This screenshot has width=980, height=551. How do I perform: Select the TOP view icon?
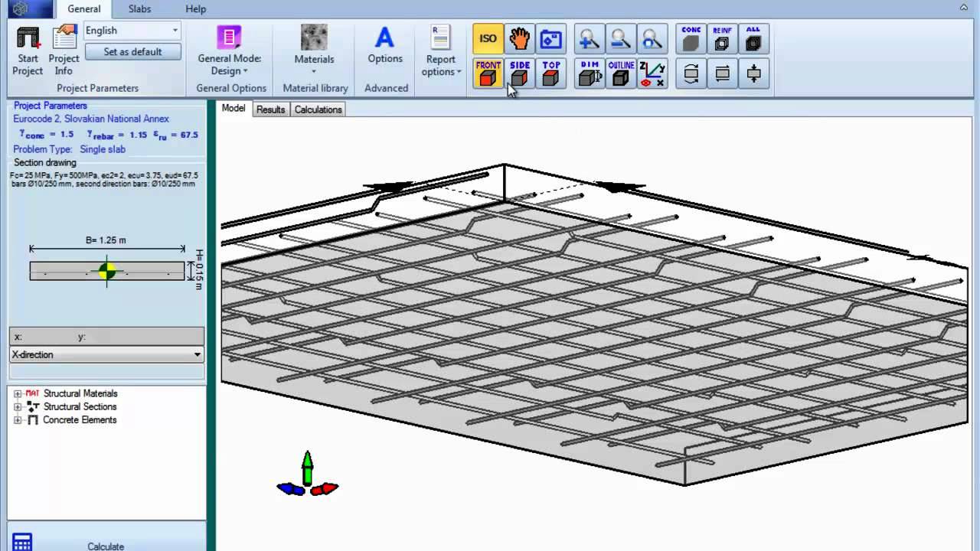click(550, 73)
